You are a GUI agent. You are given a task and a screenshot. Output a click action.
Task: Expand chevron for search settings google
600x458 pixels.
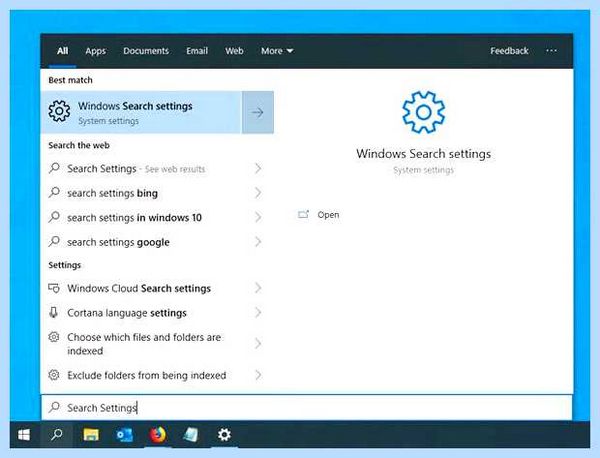click(x=258, y=242)
